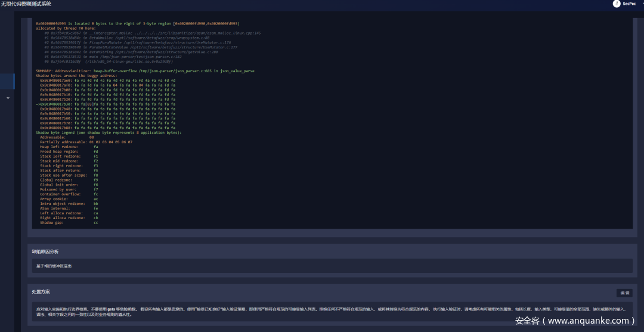Select the 处置方案 section heading

click(41, 291)
